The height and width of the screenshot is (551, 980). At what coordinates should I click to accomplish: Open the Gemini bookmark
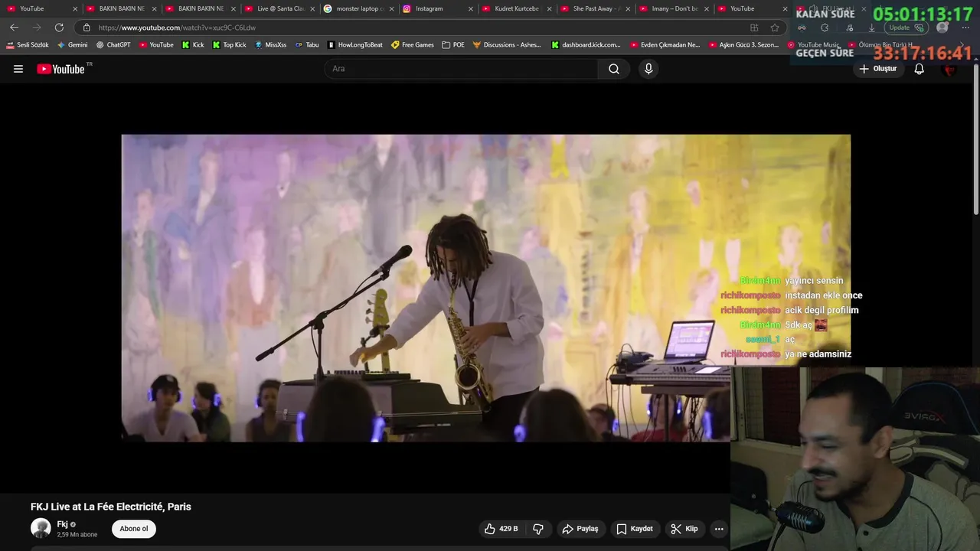(73, 45)
